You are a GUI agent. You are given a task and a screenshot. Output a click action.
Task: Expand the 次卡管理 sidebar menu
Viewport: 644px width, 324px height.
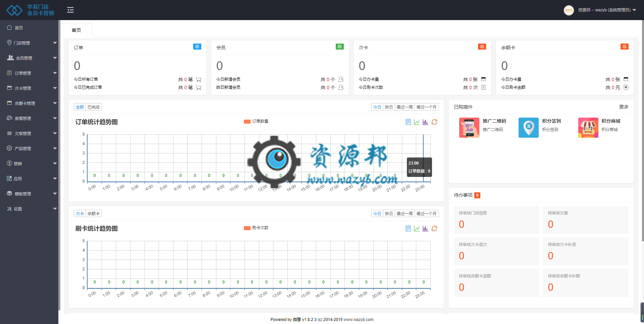[29, 88]
